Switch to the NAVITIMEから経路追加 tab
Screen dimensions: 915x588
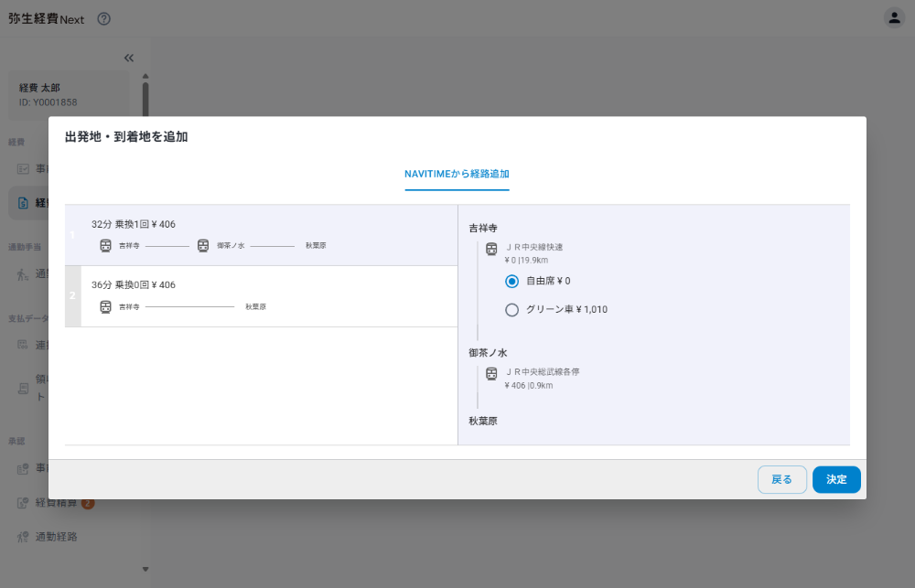tap(457, 173)
